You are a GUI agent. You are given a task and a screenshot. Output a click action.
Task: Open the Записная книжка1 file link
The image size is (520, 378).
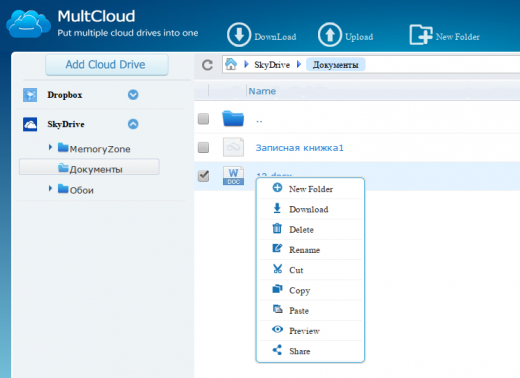coord(299,148)
